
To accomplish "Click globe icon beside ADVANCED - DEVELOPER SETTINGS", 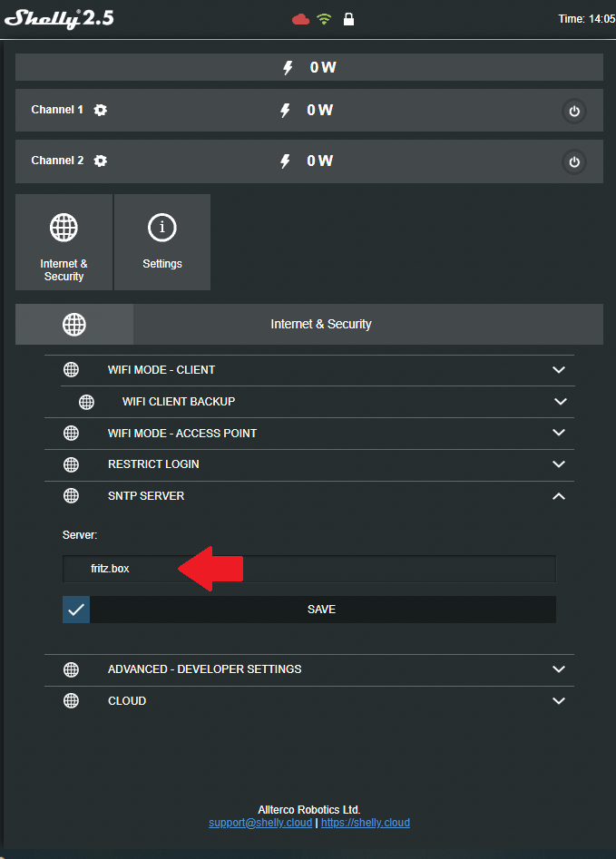I will pyautogui.click(x=72, y=669).
